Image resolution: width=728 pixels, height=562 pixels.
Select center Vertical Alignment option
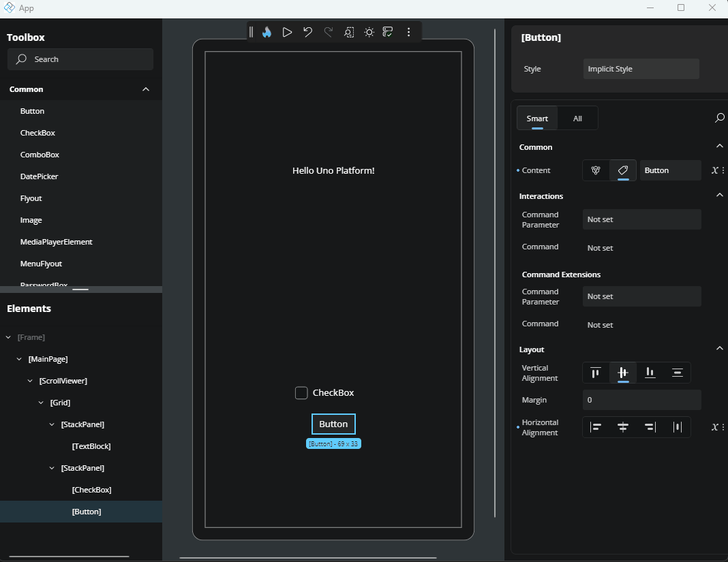point(622,373)
